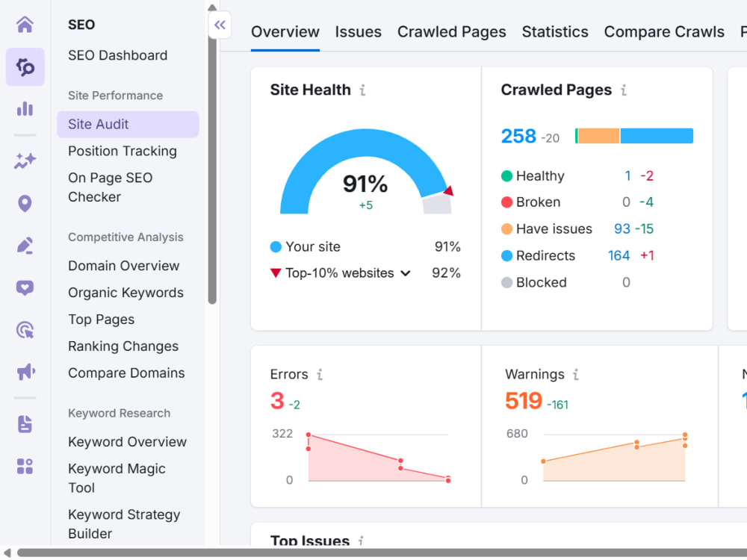Open Compare Domains in sidebar
The width and height of the screenshot is (747, 560).
pos(126,373)
